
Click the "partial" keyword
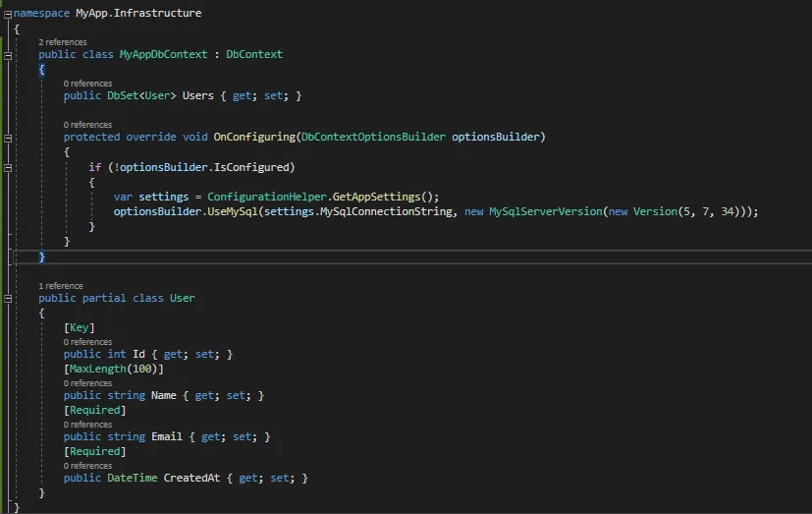pyautogui.click(x=103, y=298)
